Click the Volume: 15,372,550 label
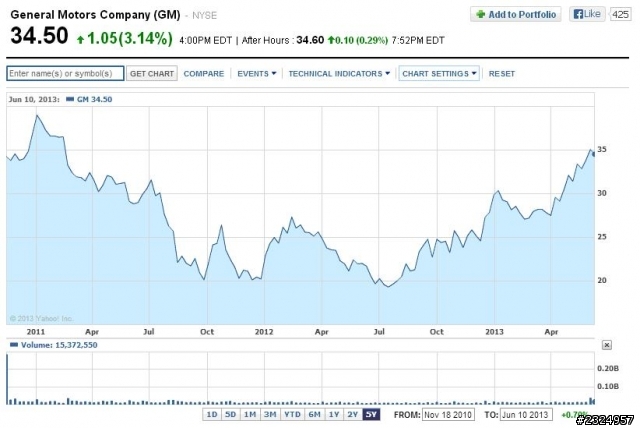Image resolution: width=640 pixels, height=428 pixels. pyautogui.click(x=59, y=345)
